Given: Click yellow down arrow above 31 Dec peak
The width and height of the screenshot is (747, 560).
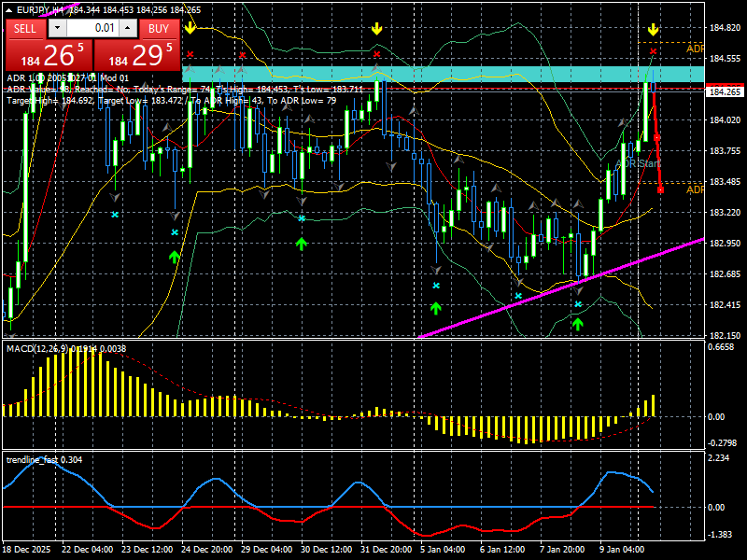Looking at the screenshot, I should [377, 29].
